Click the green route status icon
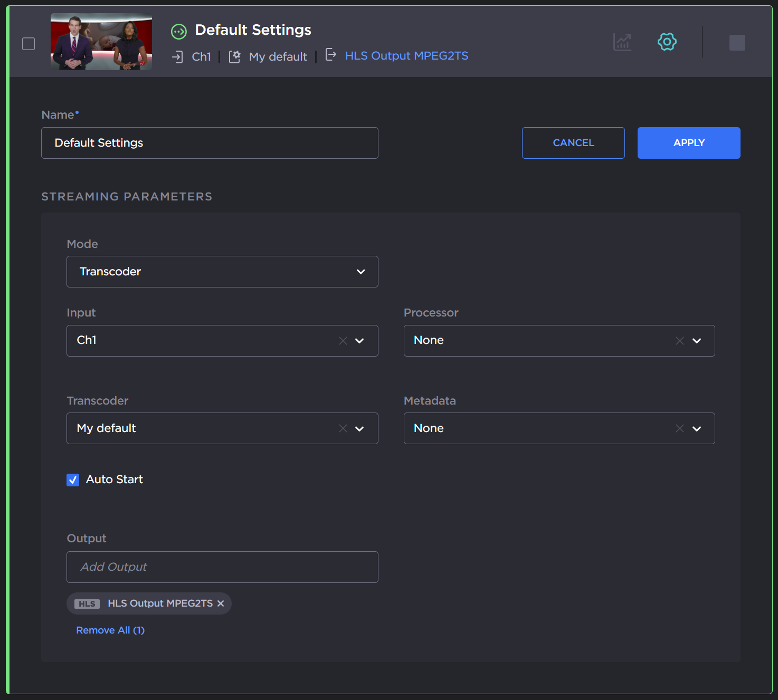The width and height of the screenshot is (778, 700). click(179, 32)
